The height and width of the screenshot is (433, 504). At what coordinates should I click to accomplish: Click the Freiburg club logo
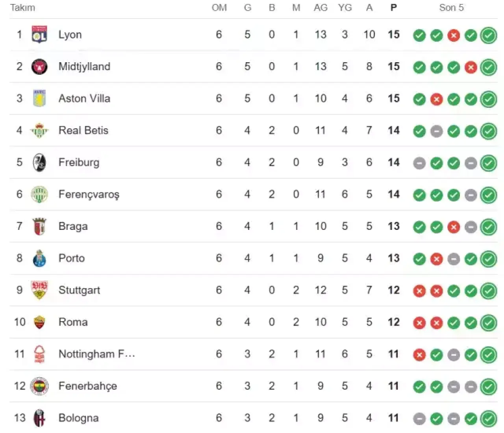(39, 163)
